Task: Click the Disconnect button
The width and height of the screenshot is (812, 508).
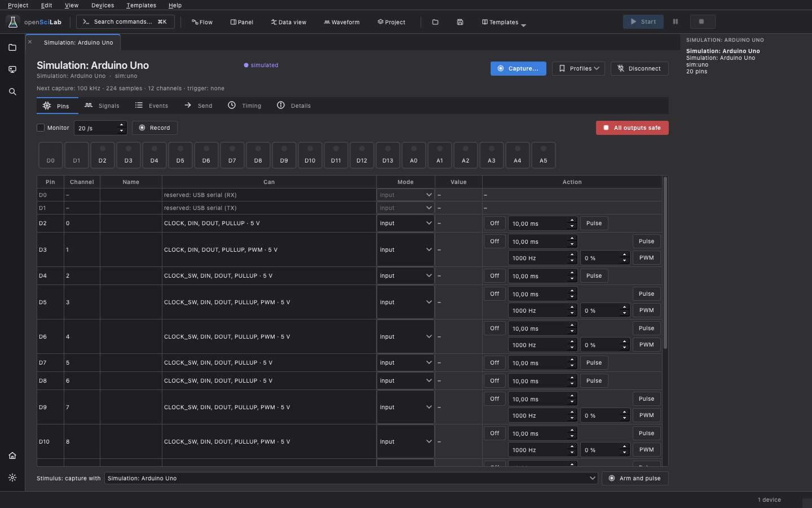Action: 639,68
